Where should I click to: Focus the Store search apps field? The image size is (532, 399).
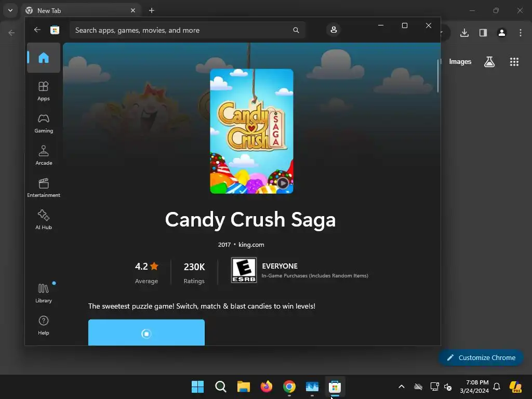coord(187,30)
